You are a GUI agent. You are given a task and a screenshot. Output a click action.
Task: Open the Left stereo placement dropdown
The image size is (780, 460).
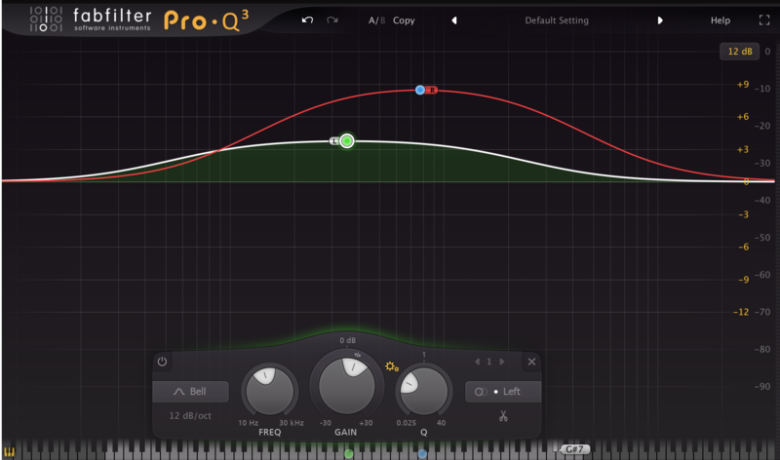[502, 391]
